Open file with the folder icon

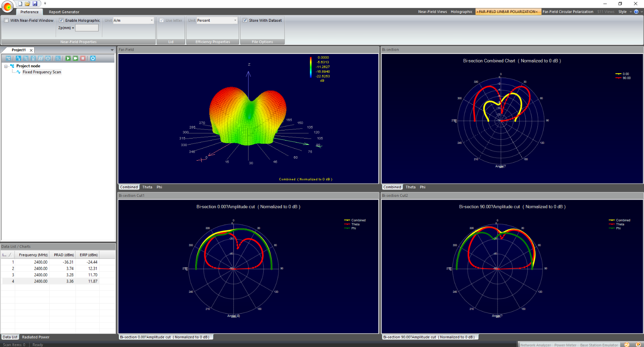pos(27,4)
